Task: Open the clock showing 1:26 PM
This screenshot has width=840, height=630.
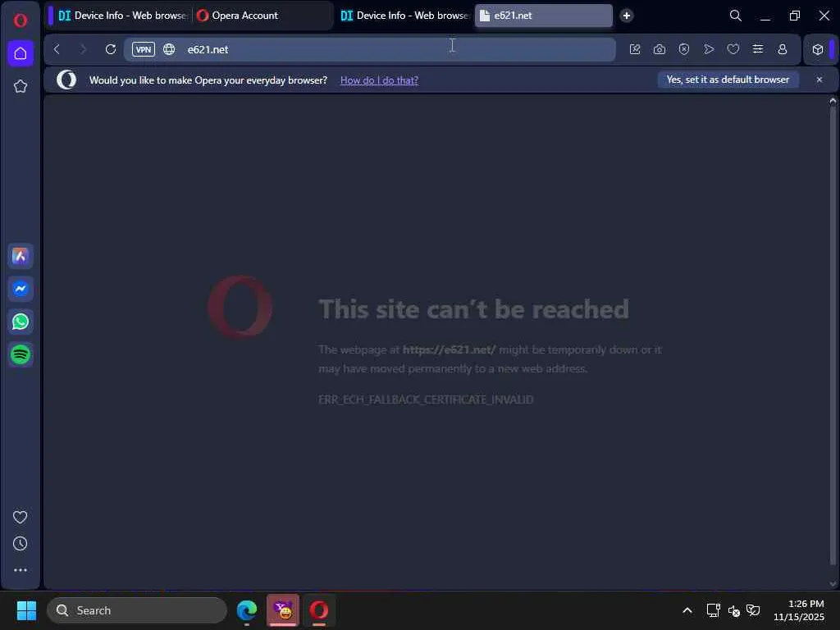Action: point(799,610)
